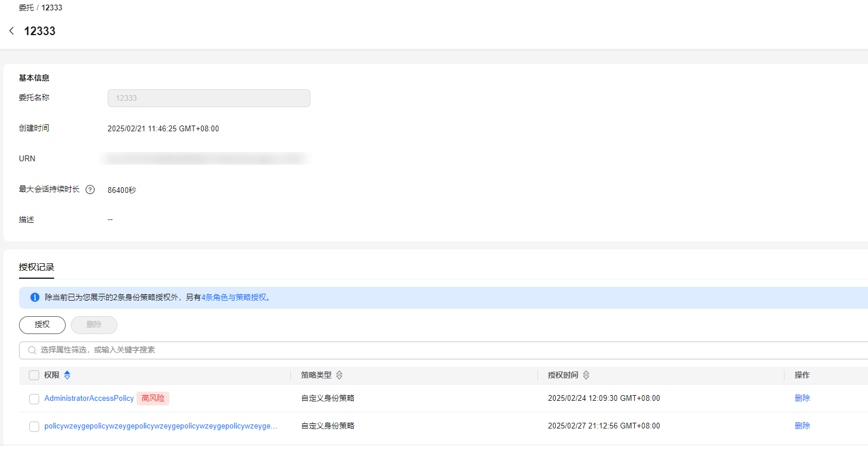The image size is (868, 459).
Task: Switch to the 授权记录 tab
Action: (36, 267)
